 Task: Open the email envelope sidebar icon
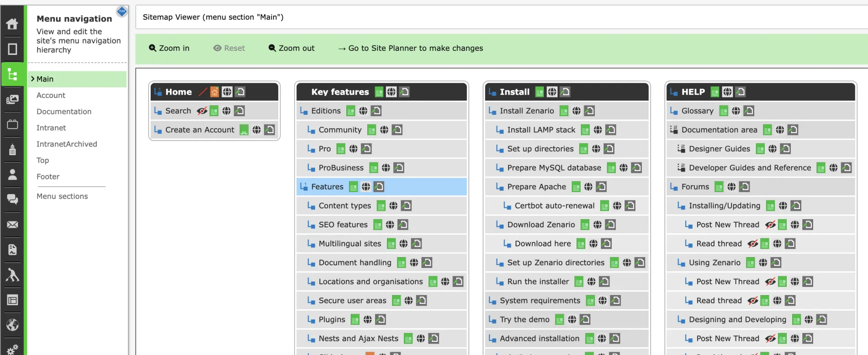[12, 225]
